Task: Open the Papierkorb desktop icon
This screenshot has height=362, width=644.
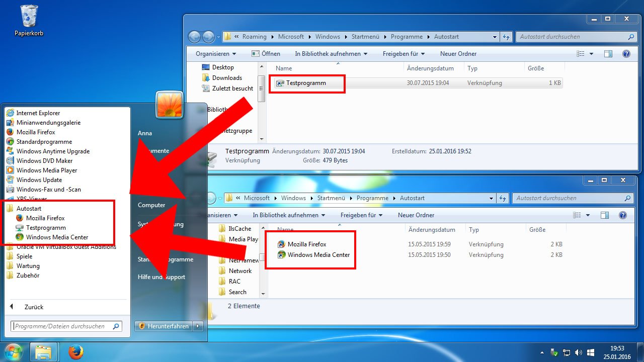Action: [x=28, y=21]
